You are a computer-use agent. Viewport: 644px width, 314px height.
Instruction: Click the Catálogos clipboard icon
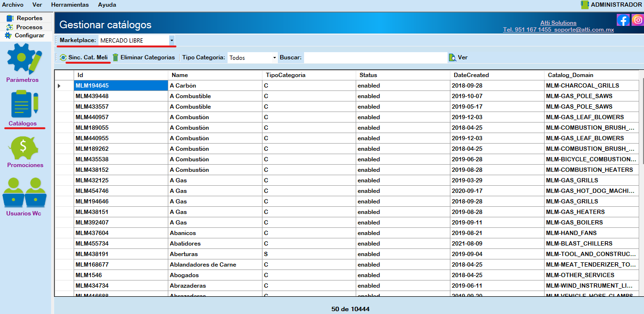(22, 104)
